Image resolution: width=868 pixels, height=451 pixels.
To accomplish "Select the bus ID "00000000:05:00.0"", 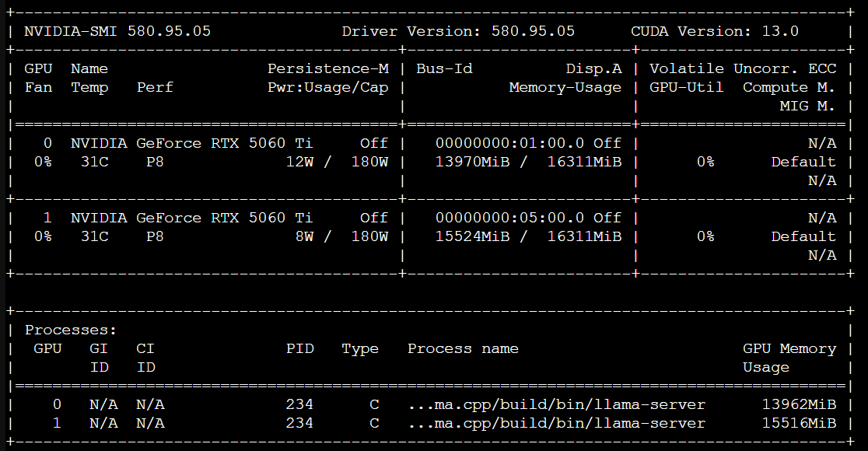I will (x=510, y=218).
